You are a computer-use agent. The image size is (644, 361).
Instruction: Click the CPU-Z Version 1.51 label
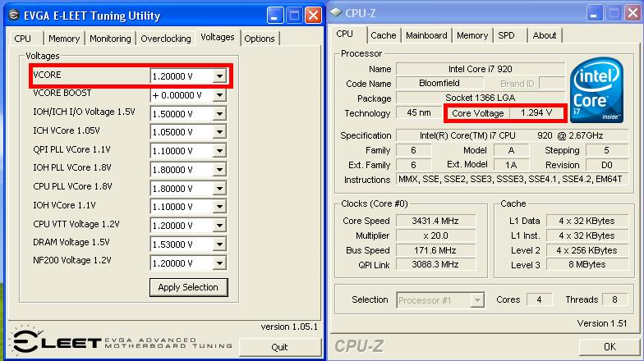[x=601, y=323]
